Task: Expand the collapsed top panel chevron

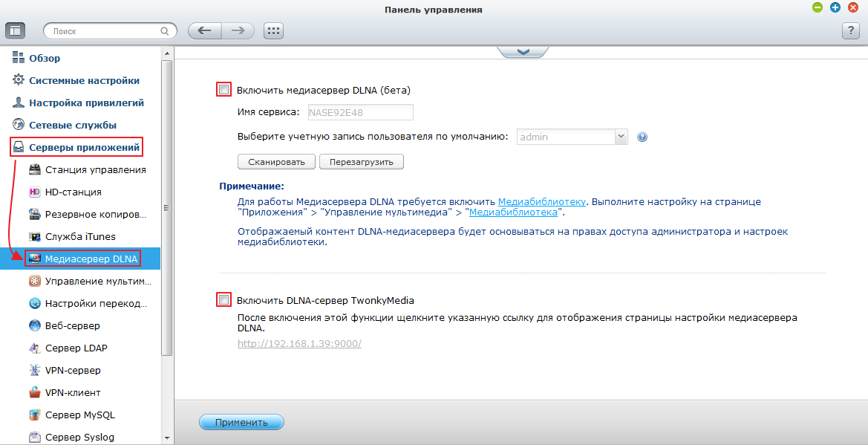Action: pyautogui.click(x=523, y=51)
